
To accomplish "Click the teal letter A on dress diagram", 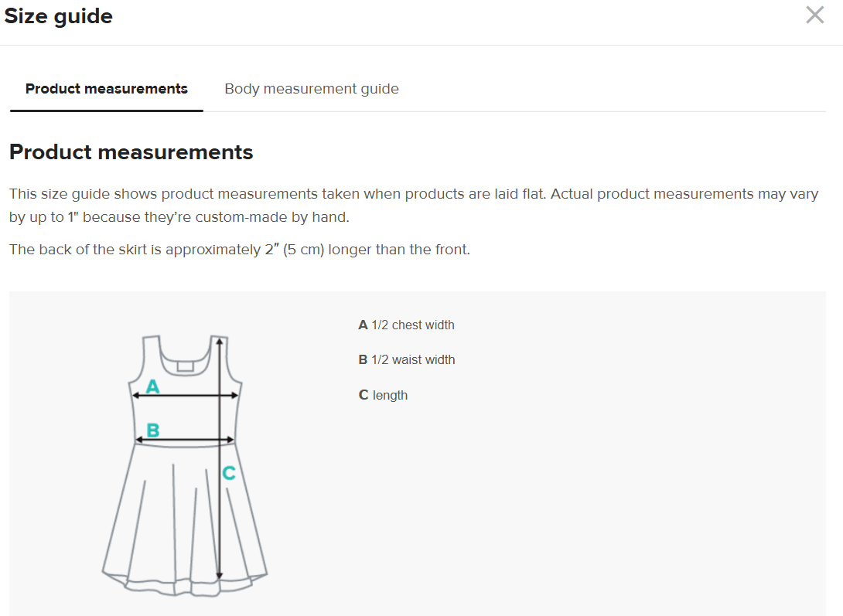I will [153, 386].
